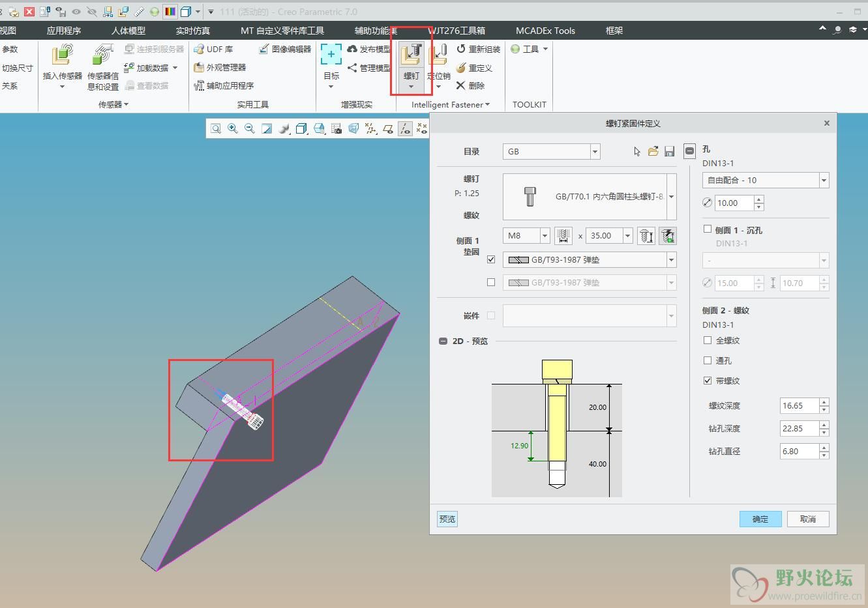This screenshot has width=868, height=608.
Task: Click the open folder icon in fastener dialog
Action: (x=653, y=151)
